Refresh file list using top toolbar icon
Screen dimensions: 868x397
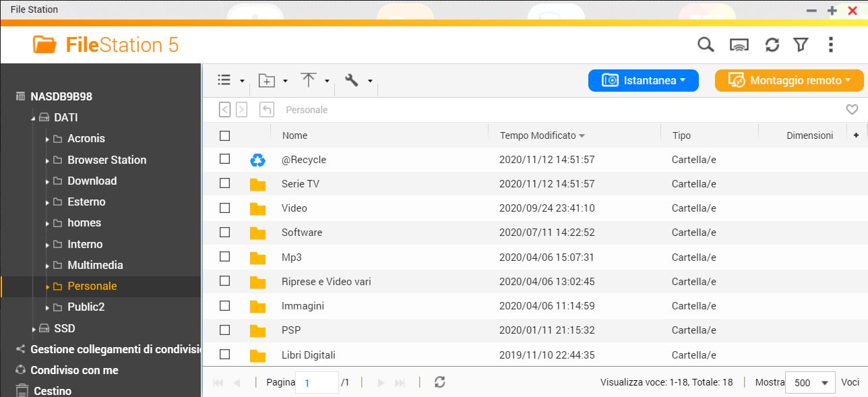click(772, 45)
